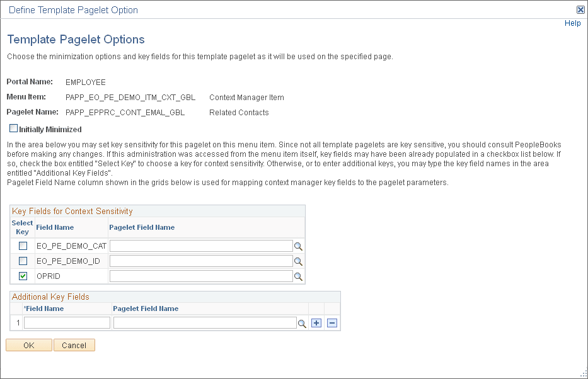Screen dimensions: 588x379
Task: Open lookup for OPRID pagelet field
Action: (298, 276)
